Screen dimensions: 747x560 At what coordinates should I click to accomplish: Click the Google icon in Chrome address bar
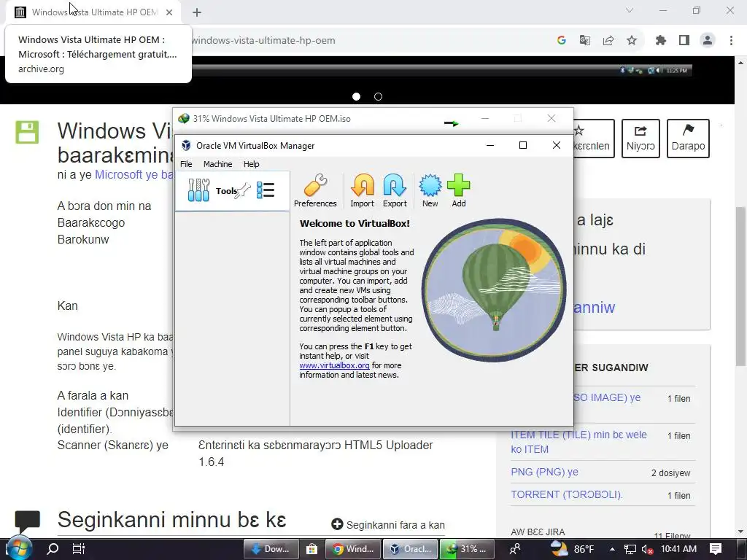(x=562, y=41)
